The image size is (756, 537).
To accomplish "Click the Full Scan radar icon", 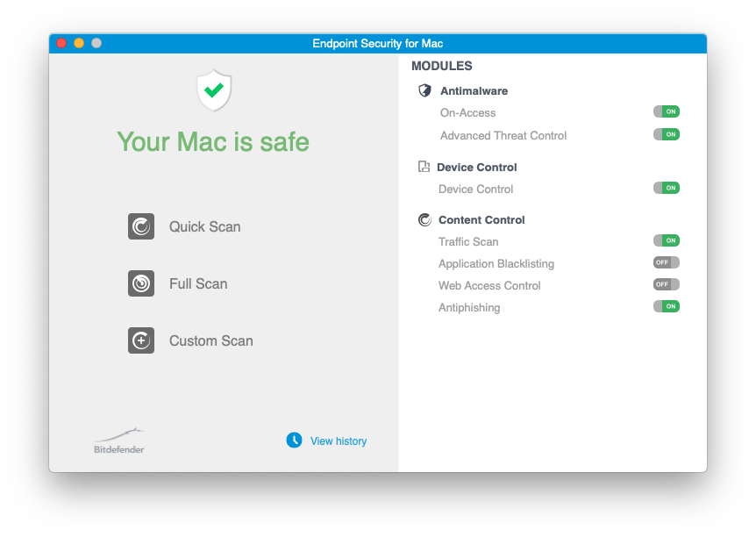I will coord(141,283).
